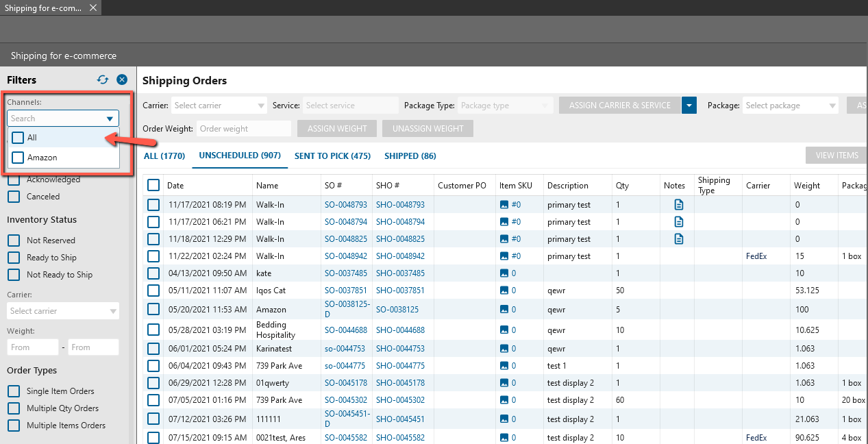
Task: Open notes icon for SO-0048825
Action: click(x=678, y=238)
